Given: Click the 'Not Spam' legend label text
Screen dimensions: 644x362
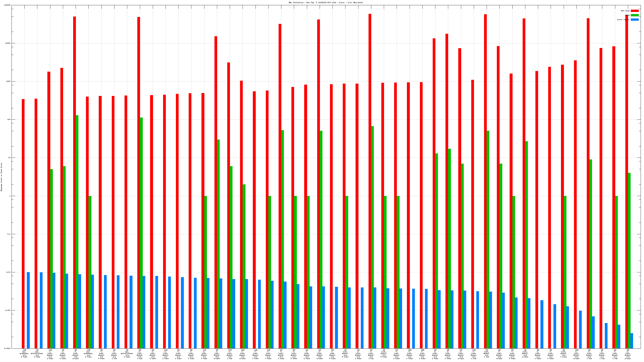Looking at the screenshot, I should point(625,11).
